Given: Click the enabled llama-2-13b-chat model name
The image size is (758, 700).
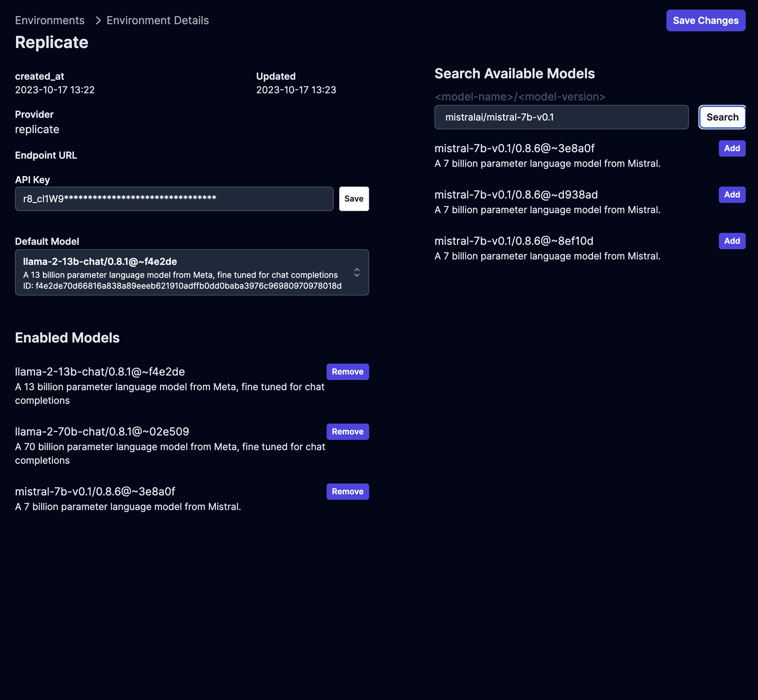Looking at the screenshot, I should tap(100, 371).
